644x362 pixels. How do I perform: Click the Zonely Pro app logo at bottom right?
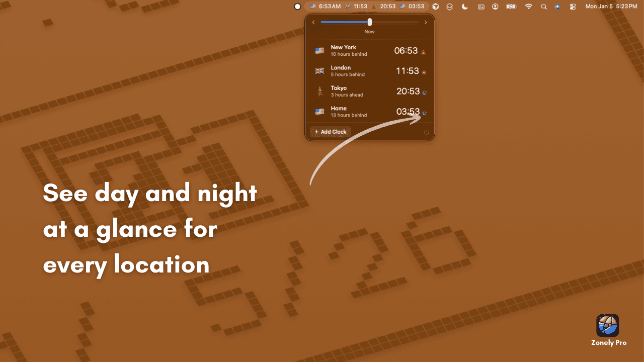pyautogui.click(x=607, y=325)
